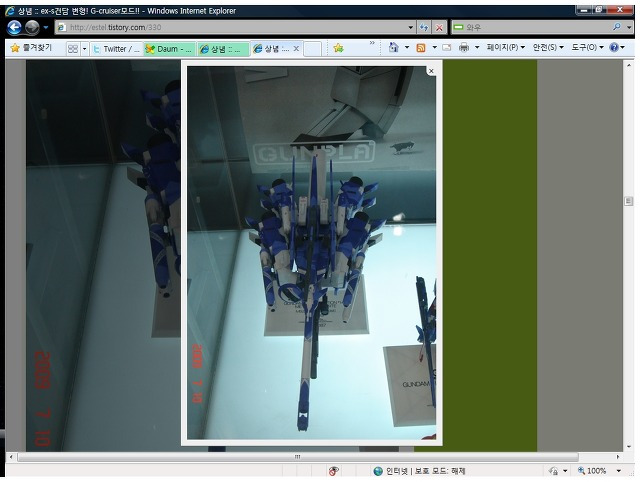Viewport: 640px width, 482px height.
Task: Click the enlarged Gundam model photo
Action: 311,253
